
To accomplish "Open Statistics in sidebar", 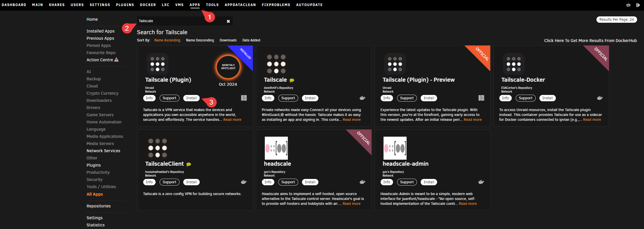I will (96, 225).
